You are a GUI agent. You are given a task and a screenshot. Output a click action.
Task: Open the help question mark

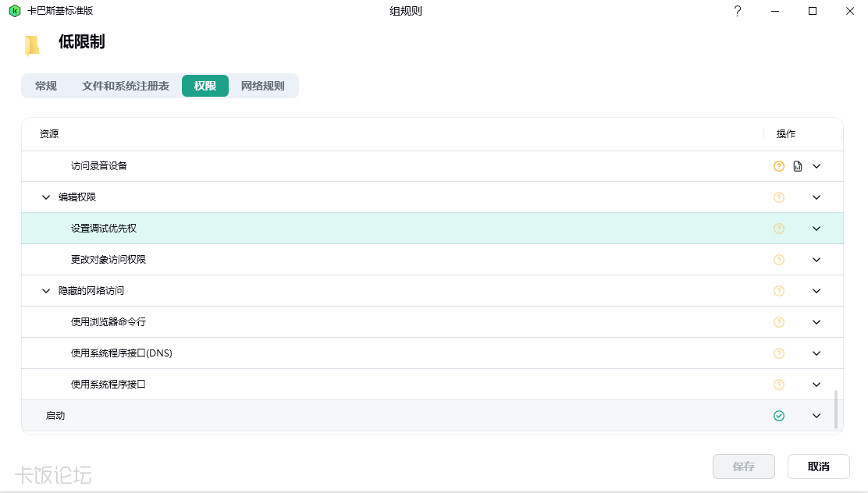coord(738,11)
